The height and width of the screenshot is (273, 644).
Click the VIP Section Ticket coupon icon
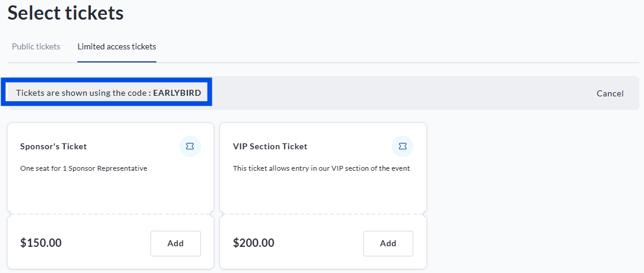tap(403, 146)
